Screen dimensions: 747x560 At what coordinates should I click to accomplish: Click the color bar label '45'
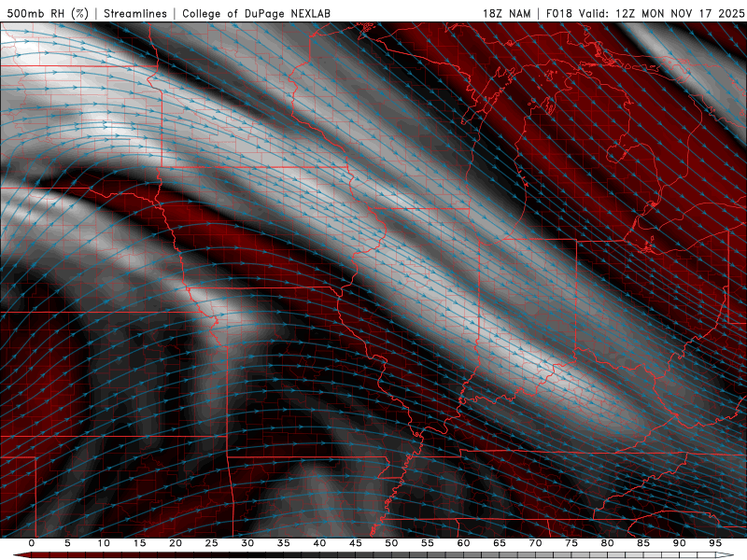356,543
